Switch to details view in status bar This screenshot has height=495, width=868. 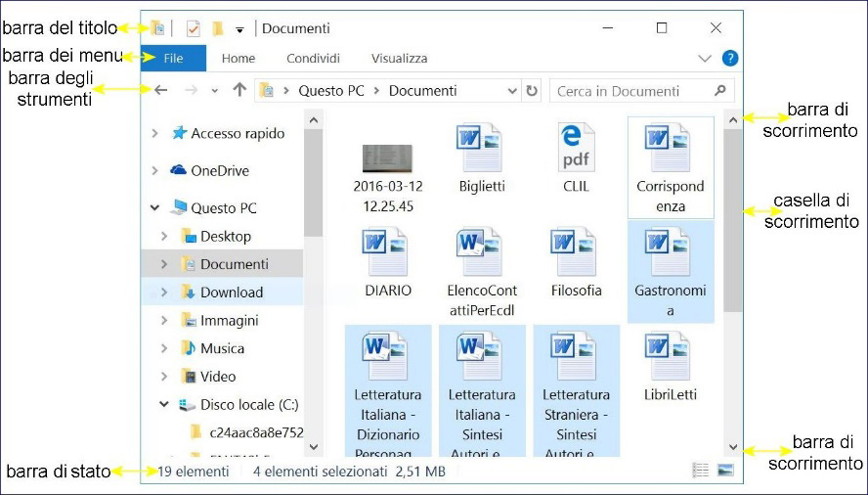700,472
